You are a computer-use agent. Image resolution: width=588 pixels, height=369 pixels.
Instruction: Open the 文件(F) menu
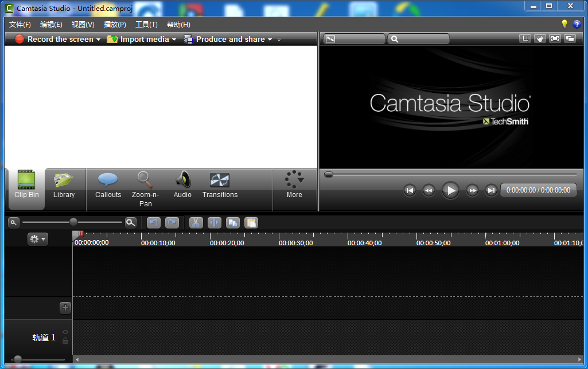[x=20, y=25]
